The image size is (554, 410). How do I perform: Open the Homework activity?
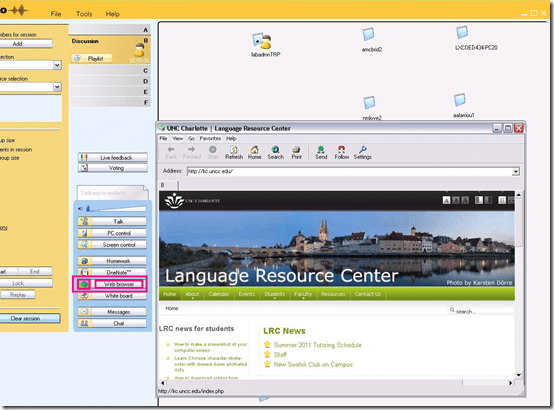coord(112,261)
